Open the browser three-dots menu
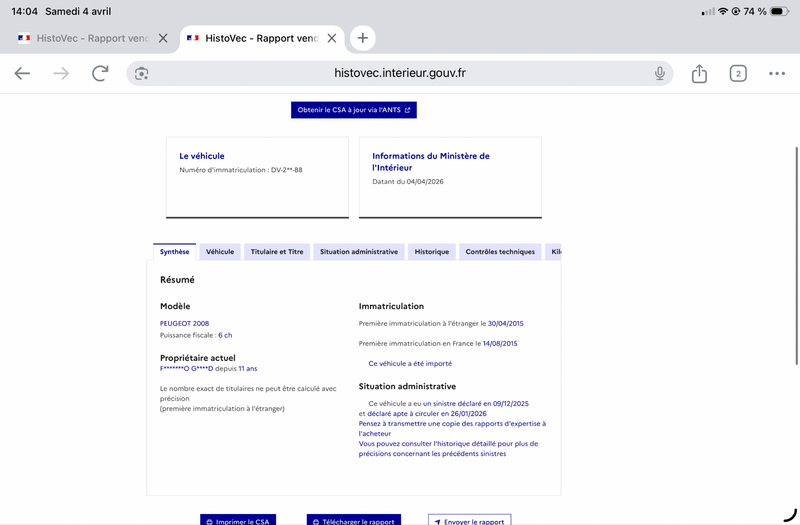The height and width of the screenshot is (525, 800). coord(777,73)
